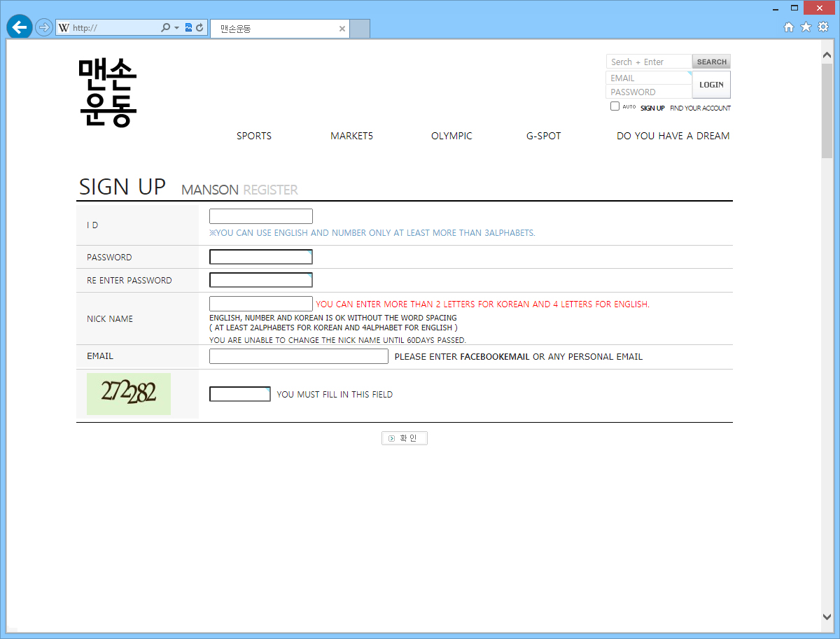Click the compatibility view icon in address bar
This screenshot has width=840, height=639.
tap(188, 28)
